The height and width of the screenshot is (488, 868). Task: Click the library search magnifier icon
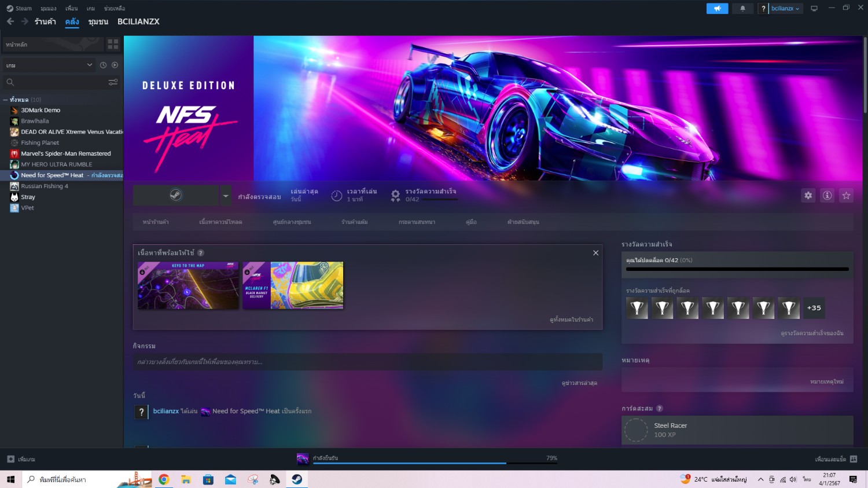[10, 82]
